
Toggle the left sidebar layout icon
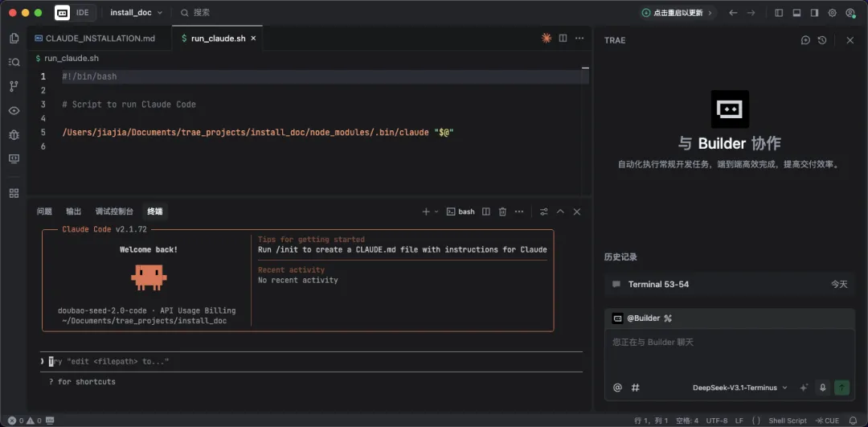point(779,12)
